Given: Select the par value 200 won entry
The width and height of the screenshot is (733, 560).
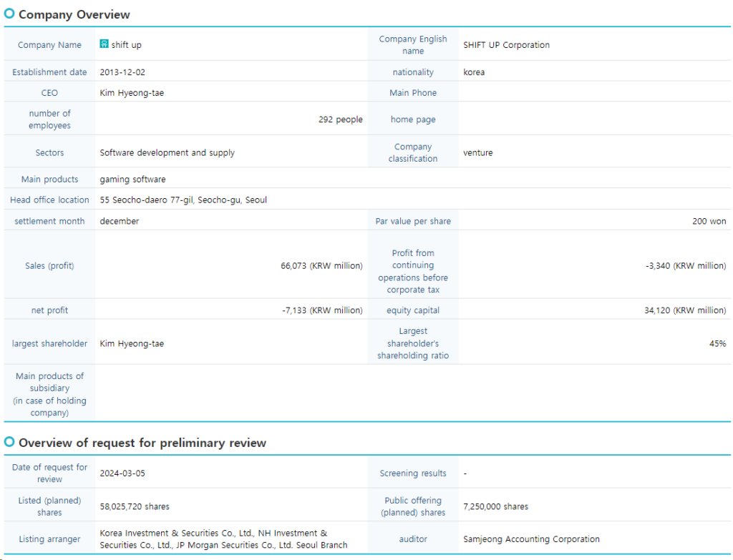Looking at the screenshot, I should [x=709, y=221].
